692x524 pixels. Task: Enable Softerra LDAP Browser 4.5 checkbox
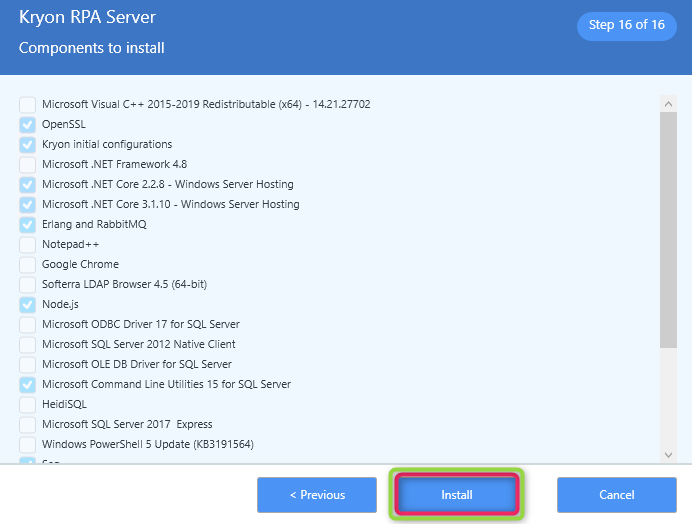click(x=27, y=285)
